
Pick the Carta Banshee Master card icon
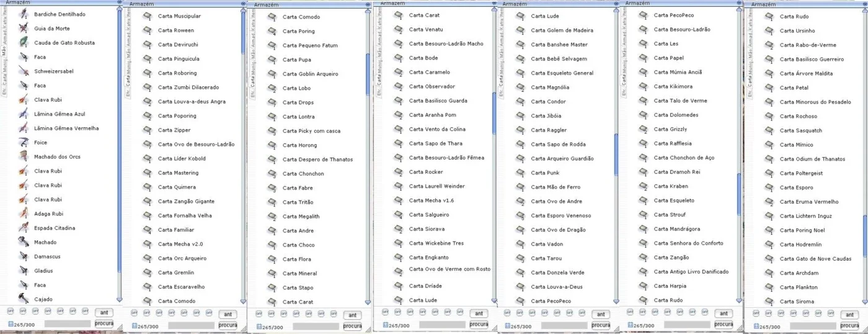tap(520, 44)
